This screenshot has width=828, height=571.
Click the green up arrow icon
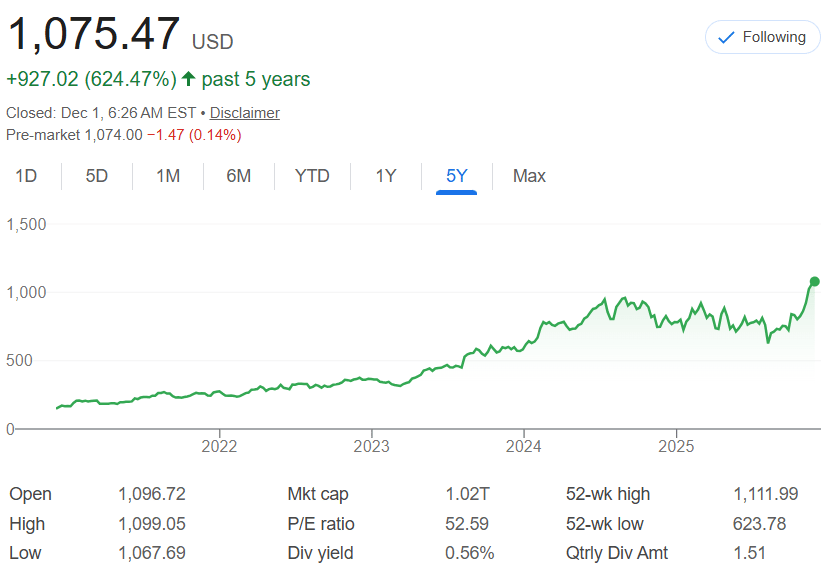pyautogui.click(x=188, y=79)
